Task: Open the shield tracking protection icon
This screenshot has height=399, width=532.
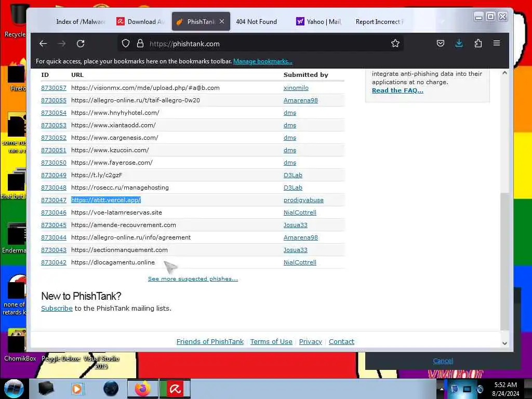Action: pyautogui.click(x=126, y=44)
